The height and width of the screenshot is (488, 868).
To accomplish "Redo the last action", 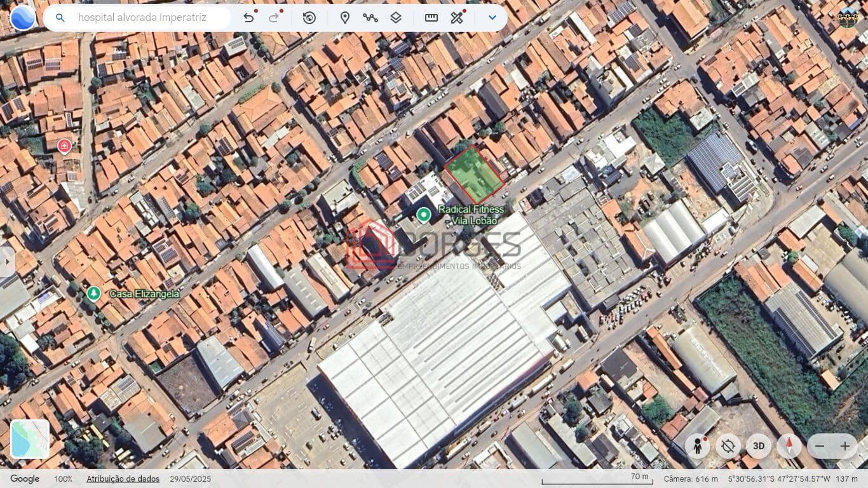I will [x=275, y=18].
